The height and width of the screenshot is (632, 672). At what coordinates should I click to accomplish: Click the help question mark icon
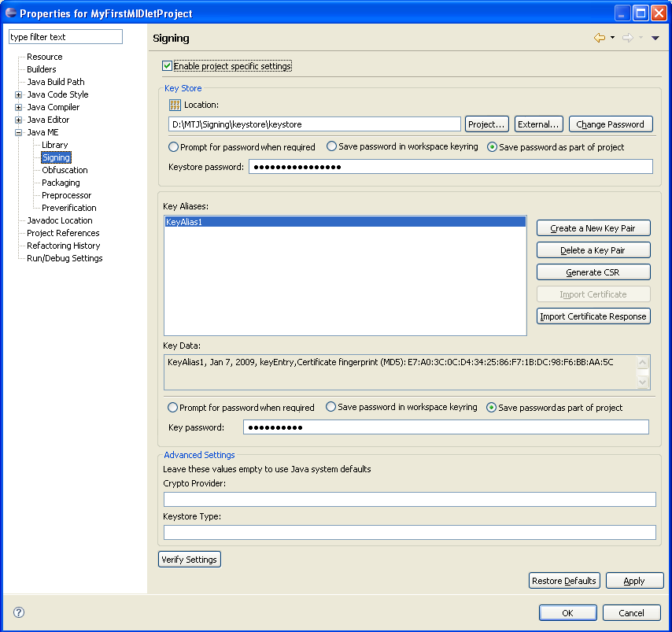pos(19,612)
